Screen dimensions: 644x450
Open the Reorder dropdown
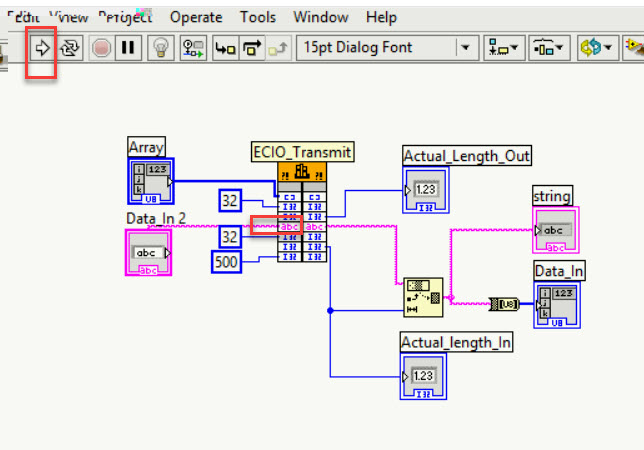[598, 48]
